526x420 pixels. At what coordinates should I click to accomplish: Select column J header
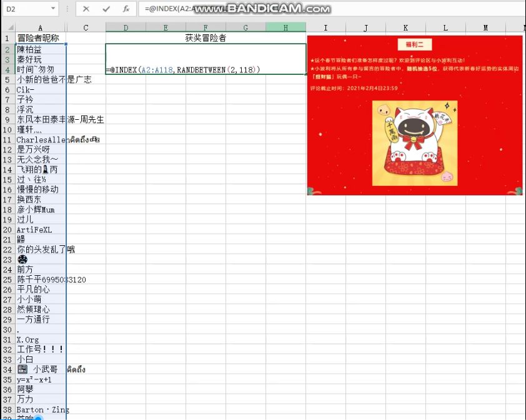[x=365, y=27]
